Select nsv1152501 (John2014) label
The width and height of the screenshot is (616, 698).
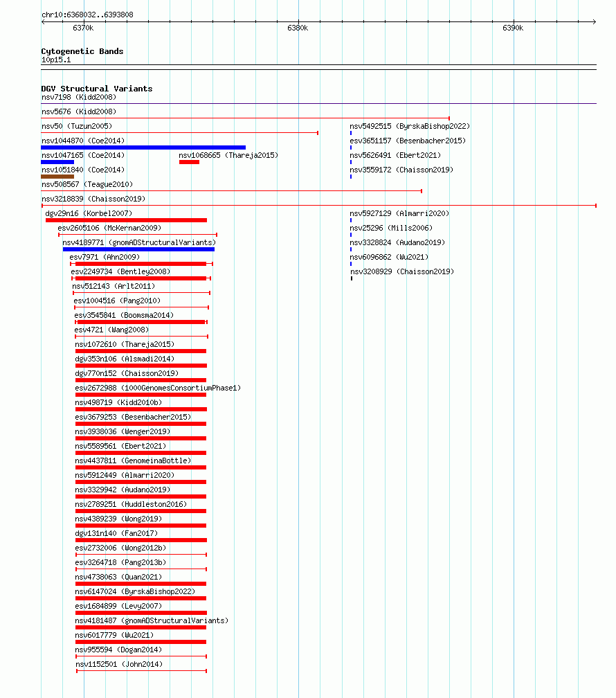tap(119, 664)
